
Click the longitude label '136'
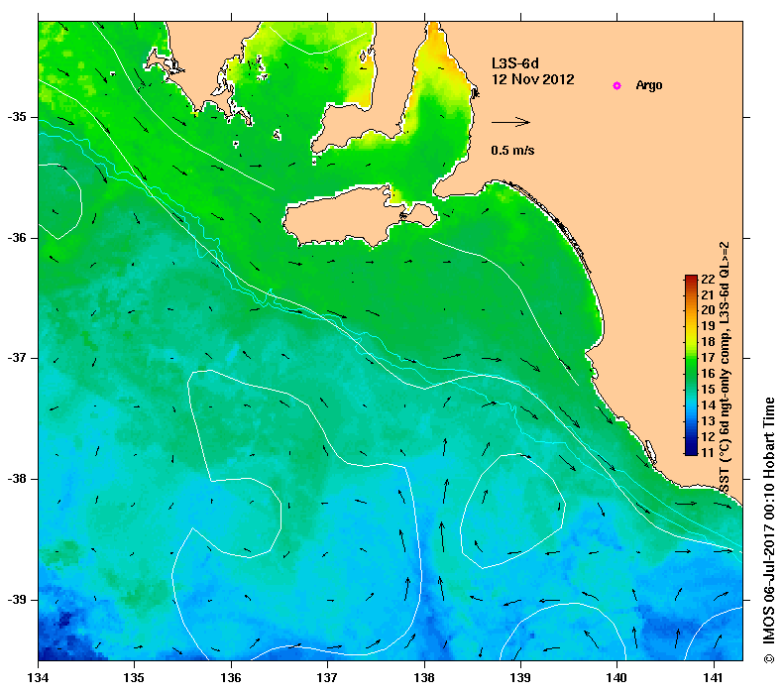231,677
